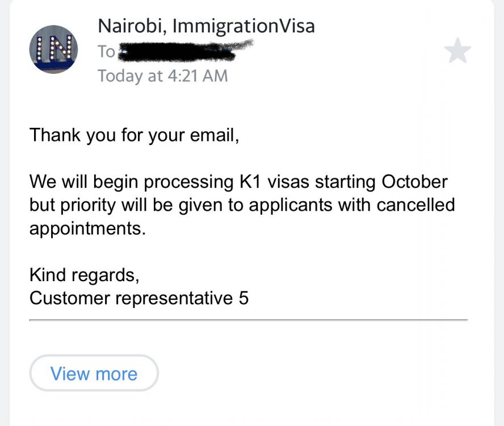Image resolution: width=504 pixels, height=426 pixels.
Task: Star this email from Nairobi ImmigrationVisa
Action: pos(457,51)
